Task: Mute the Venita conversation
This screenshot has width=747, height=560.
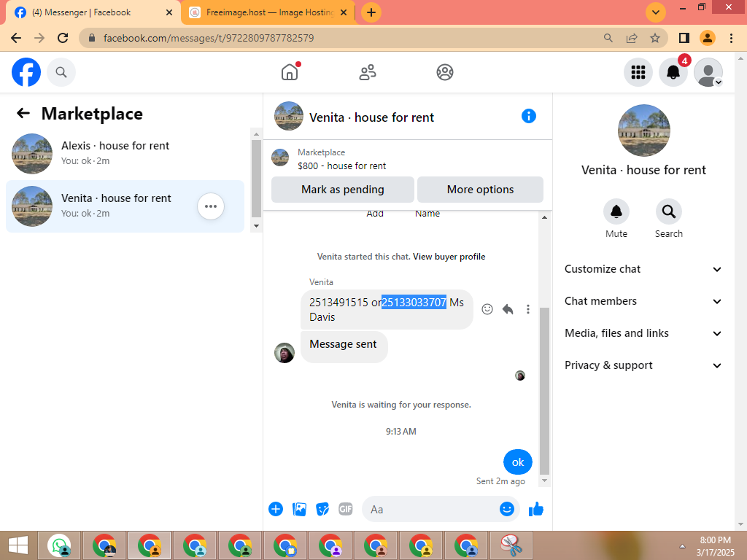Action: coord(616,211)
